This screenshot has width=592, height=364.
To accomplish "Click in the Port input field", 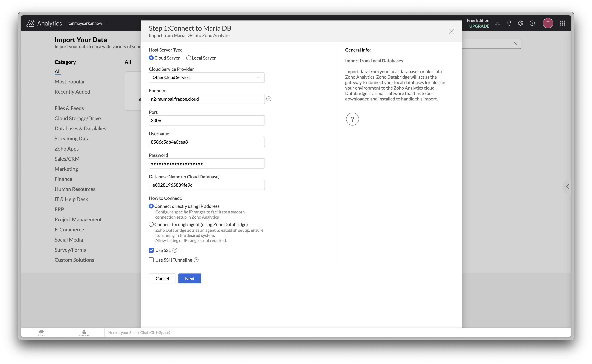I will click(206, 120).
